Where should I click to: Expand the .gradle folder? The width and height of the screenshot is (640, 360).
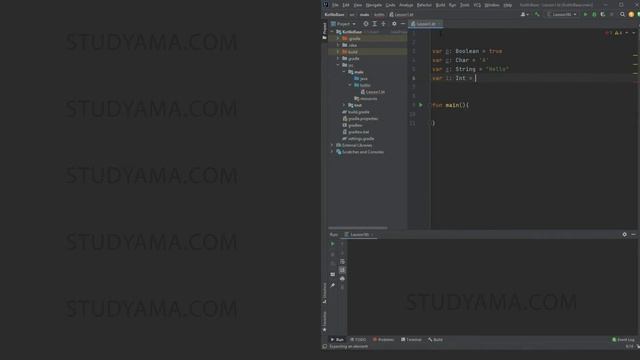coord(338,38)
